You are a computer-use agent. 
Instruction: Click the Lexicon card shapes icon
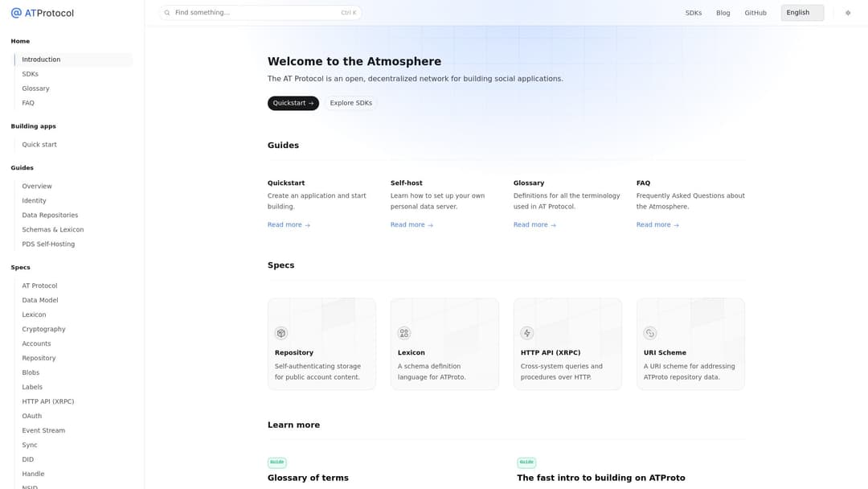(x=404, y=333)
